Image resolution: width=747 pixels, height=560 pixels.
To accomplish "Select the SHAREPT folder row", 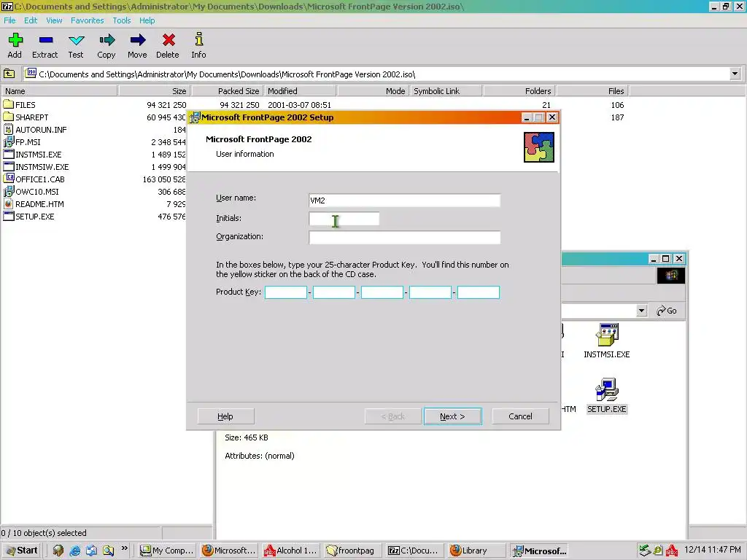I will pyautogui.click(x=26, y=117).
